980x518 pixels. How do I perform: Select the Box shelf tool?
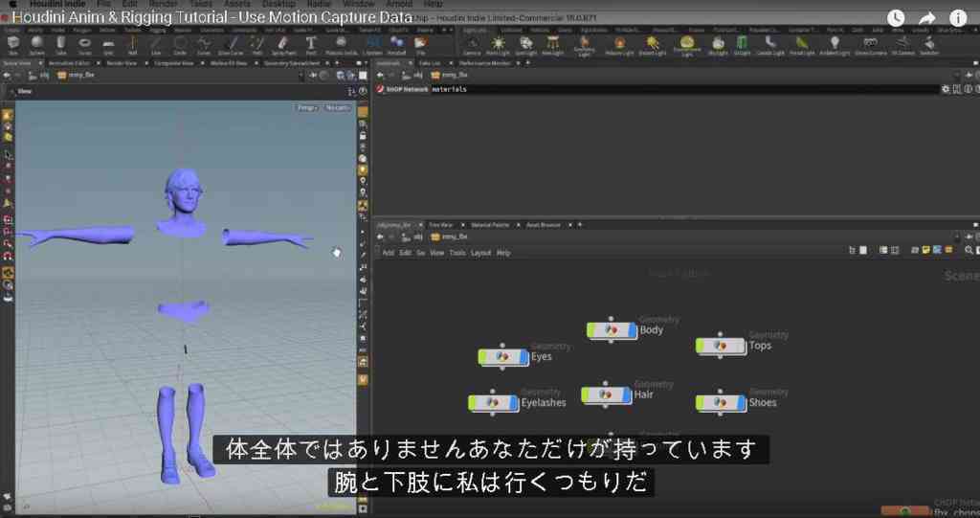pos(13,44)
